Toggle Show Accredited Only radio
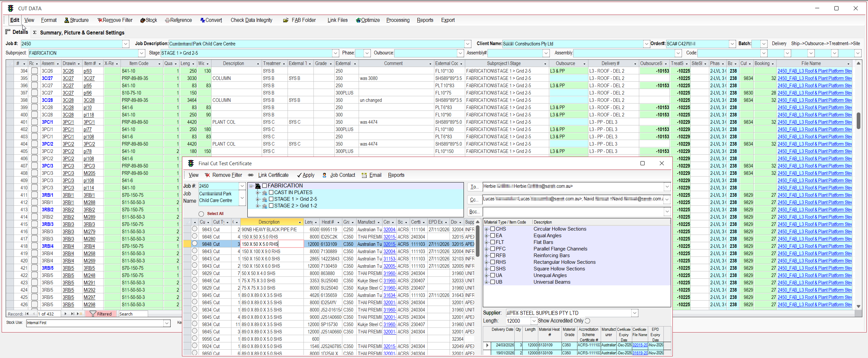This screenshot has height=358, width=868. pos(588,321)
